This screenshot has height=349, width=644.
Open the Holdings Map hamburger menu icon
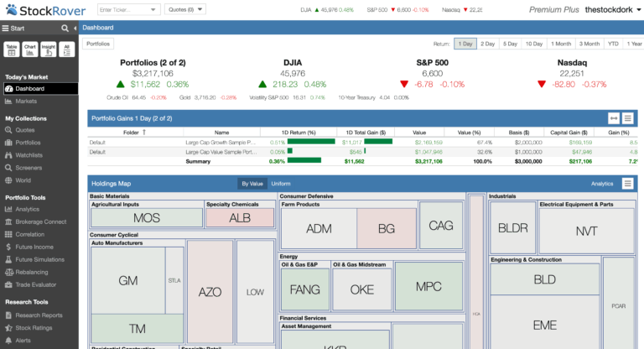[x=627, y=183]
